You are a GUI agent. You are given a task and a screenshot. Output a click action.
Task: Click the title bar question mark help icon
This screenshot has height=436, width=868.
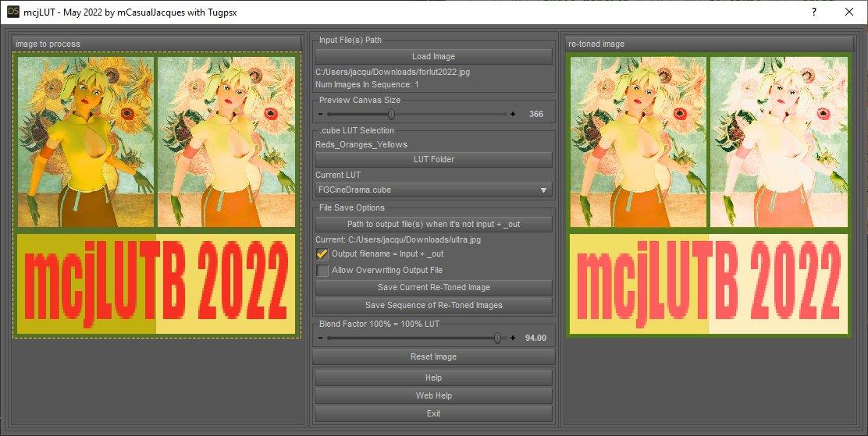(814, 12)
